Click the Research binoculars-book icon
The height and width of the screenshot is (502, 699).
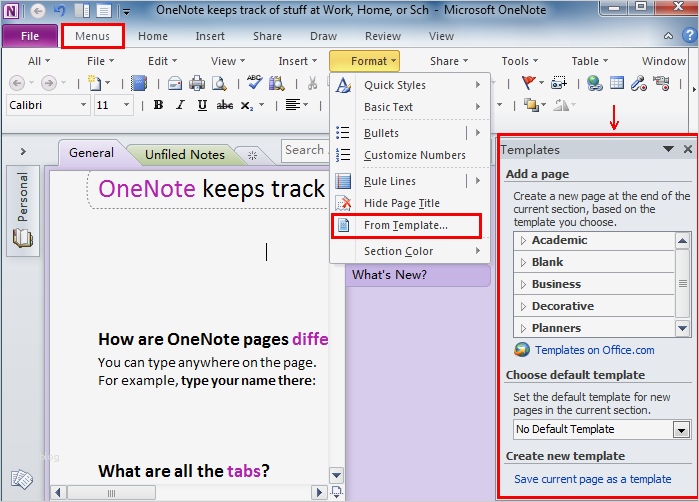pos(276,83)
